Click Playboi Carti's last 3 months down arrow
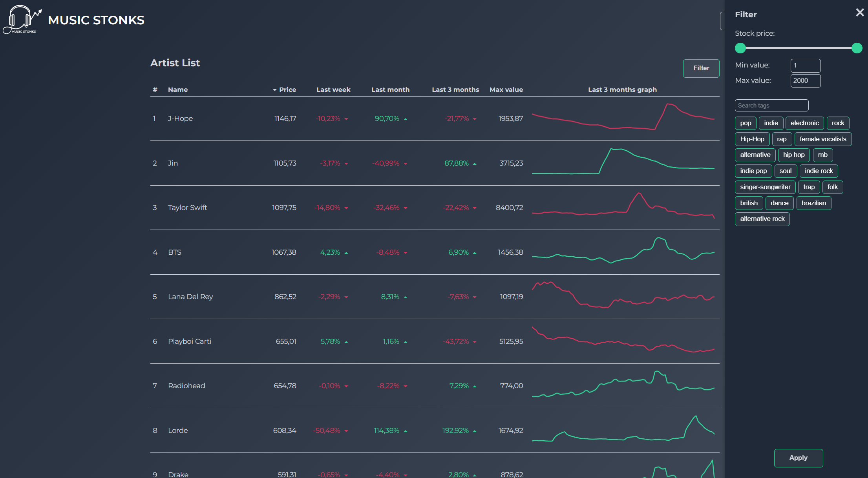868x478 pixels. click(475, 342)
